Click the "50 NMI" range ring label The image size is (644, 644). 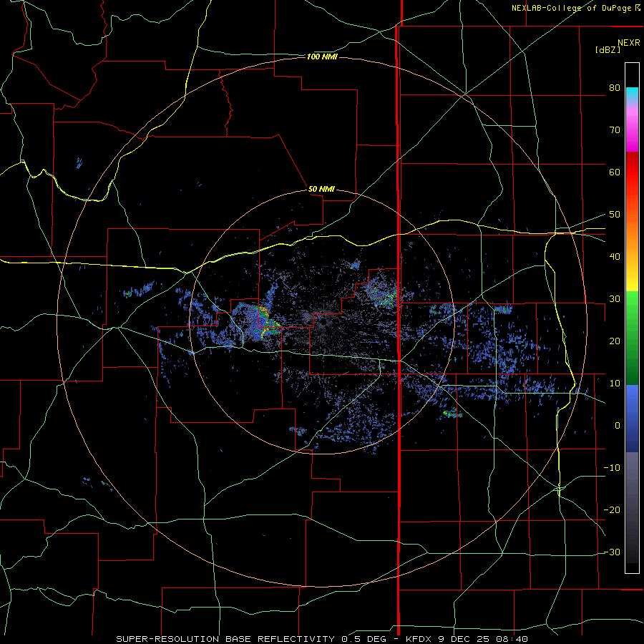point(321,189)
